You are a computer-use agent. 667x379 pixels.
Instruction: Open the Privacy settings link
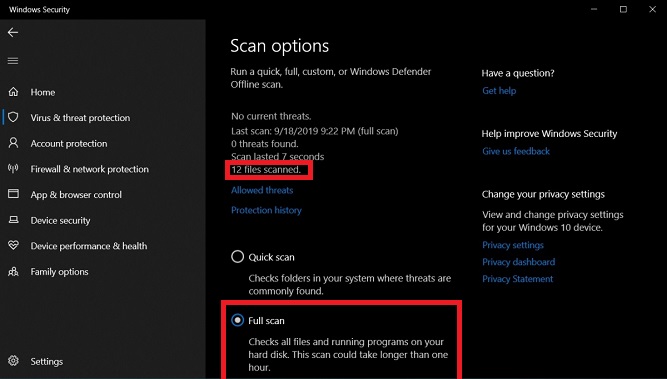coord(513,245)
